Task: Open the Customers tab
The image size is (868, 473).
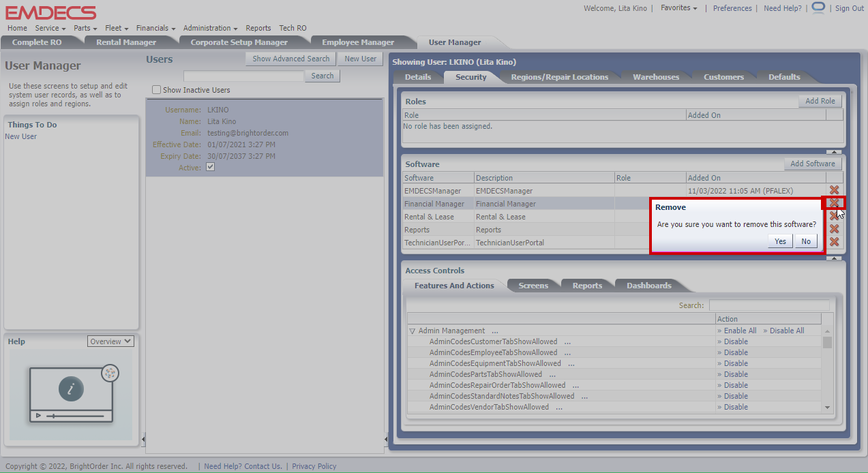Action: pyautogui.click(x=723, y=77)
